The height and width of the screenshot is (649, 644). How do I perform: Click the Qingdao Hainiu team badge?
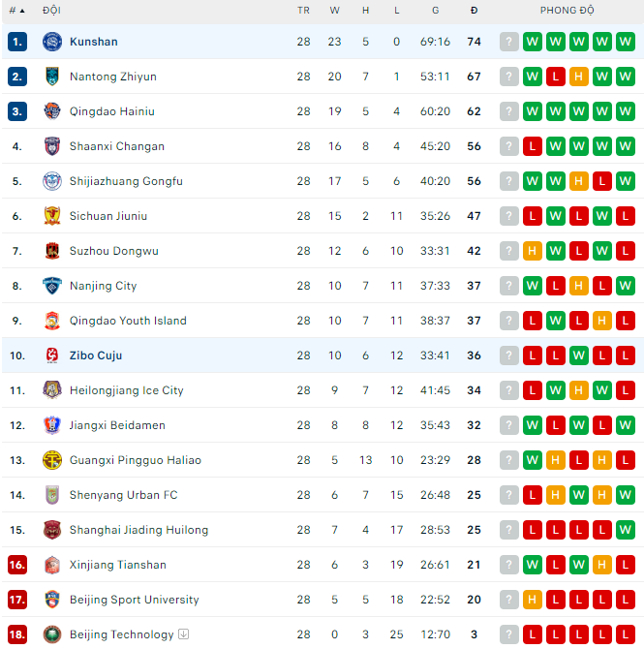52,111
